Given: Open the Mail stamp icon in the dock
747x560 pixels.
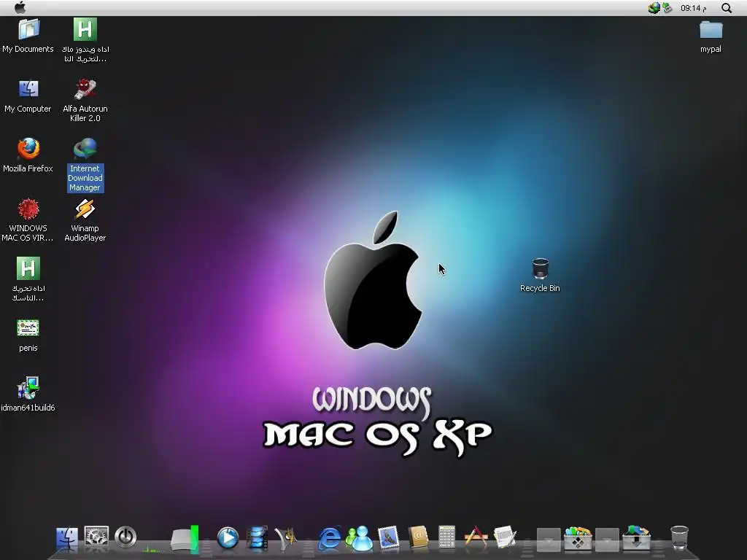Looking at the screenshot, I should [x=388, y=538].
